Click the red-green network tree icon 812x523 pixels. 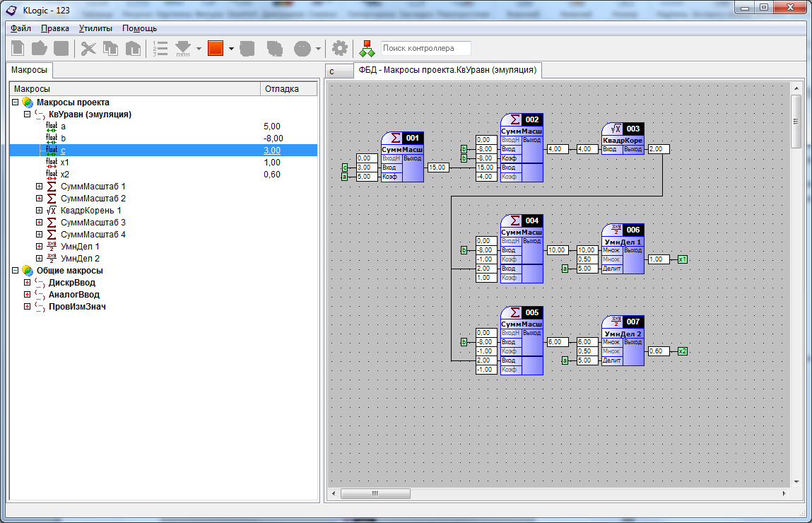366,49
